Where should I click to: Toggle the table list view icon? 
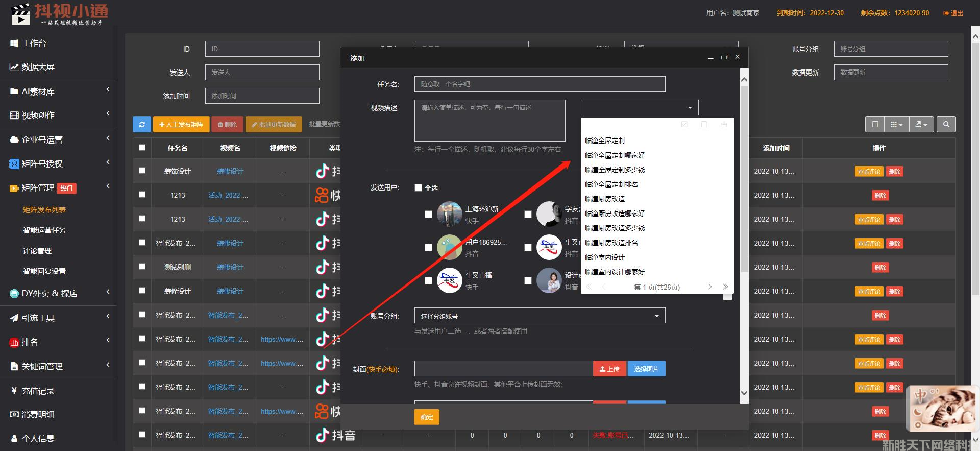tap(875, 124)
